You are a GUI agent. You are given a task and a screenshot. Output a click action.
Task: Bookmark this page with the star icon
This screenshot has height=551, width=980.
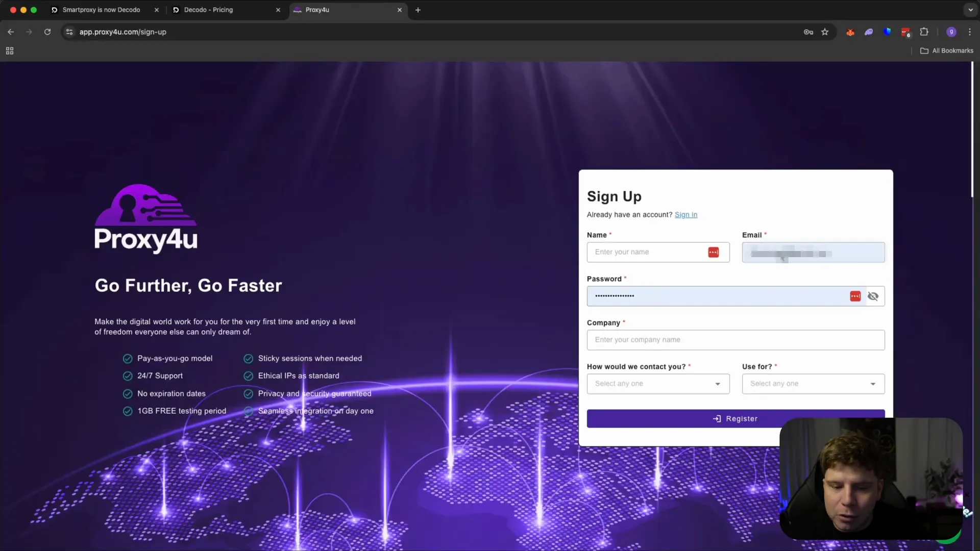tap(825, 32)
